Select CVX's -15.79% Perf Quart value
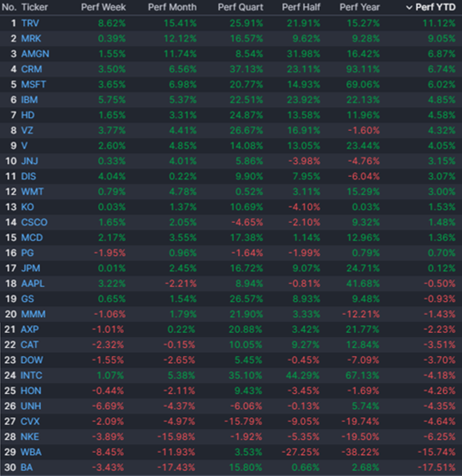 click(243, 421)
